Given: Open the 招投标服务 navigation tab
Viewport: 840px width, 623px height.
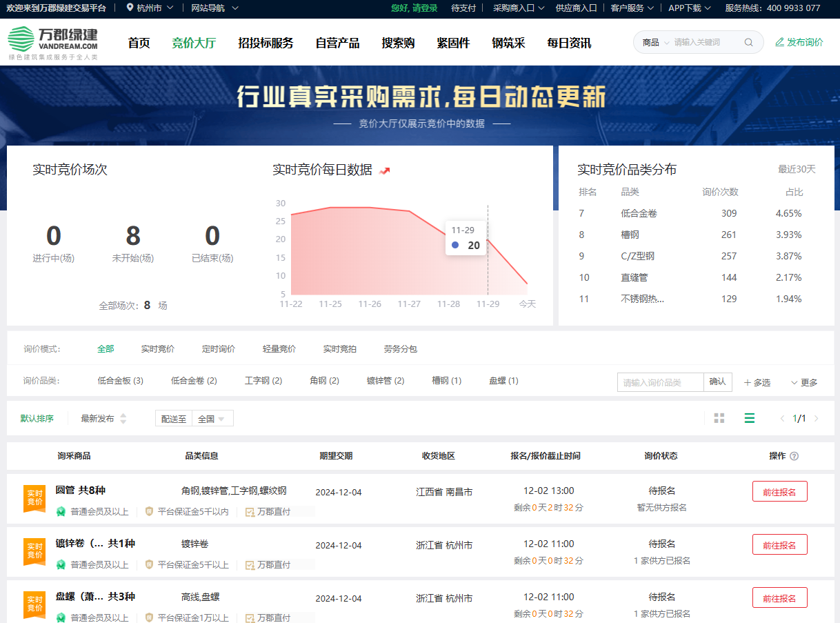Looking at the screenshot, I should click(x=266, y=43).
